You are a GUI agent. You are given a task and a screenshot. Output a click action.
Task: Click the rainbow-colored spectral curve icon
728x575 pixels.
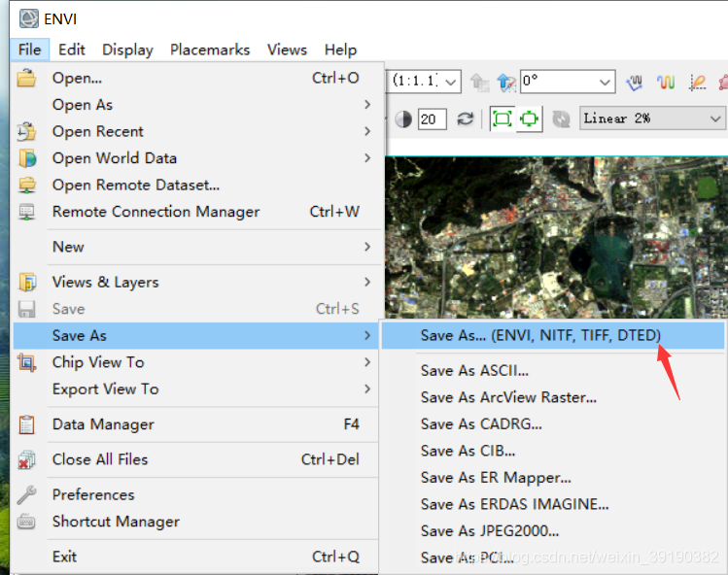(x=666, y=83)
